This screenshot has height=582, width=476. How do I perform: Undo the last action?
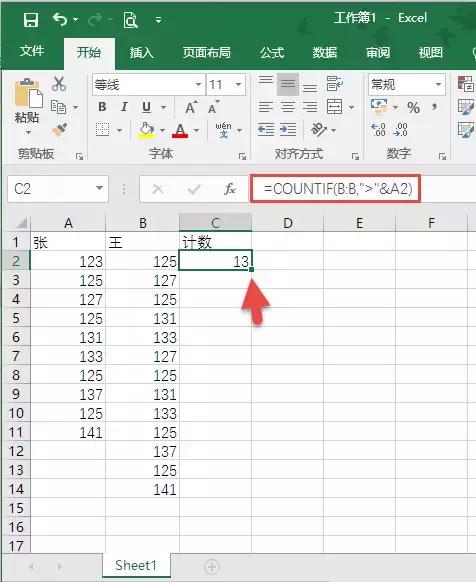[60, 19]
